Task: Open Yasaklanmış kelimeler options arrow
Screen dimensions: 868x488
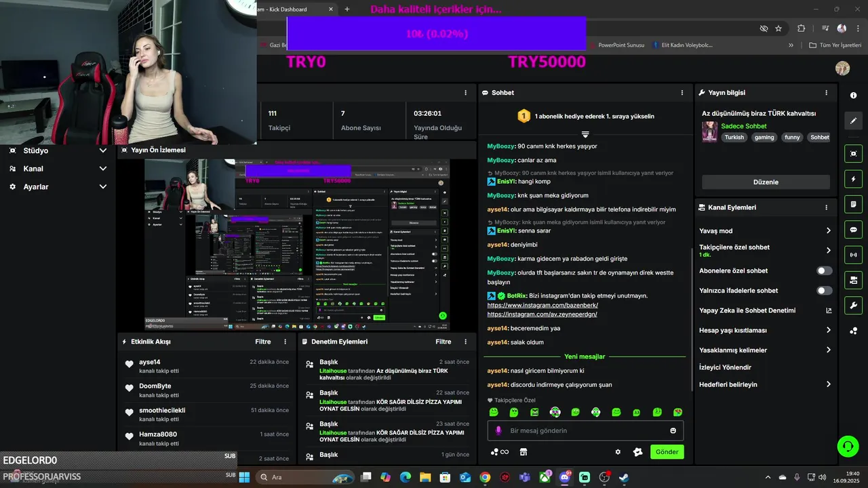Action: (828, 350)
